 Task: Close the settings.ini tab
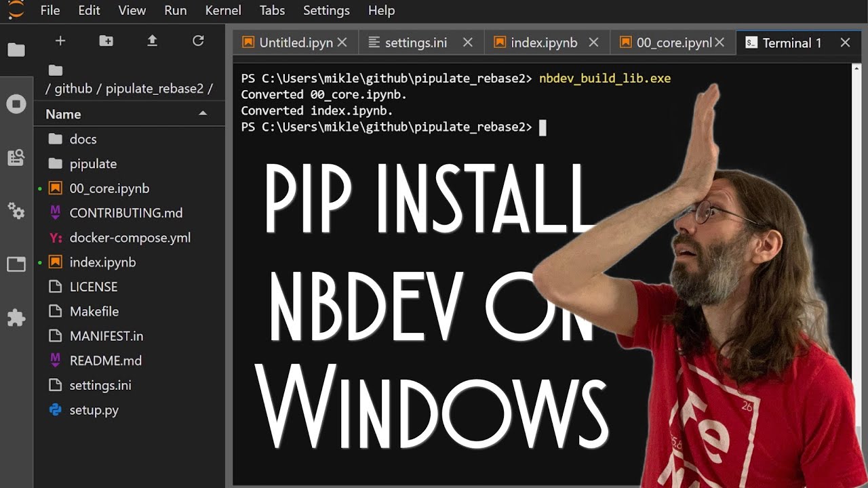coord(468,43)
